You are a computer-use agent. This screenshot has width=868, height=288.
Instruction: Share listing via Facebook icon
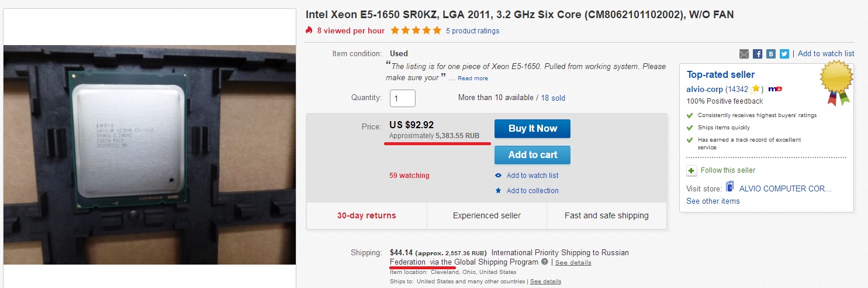758,54
